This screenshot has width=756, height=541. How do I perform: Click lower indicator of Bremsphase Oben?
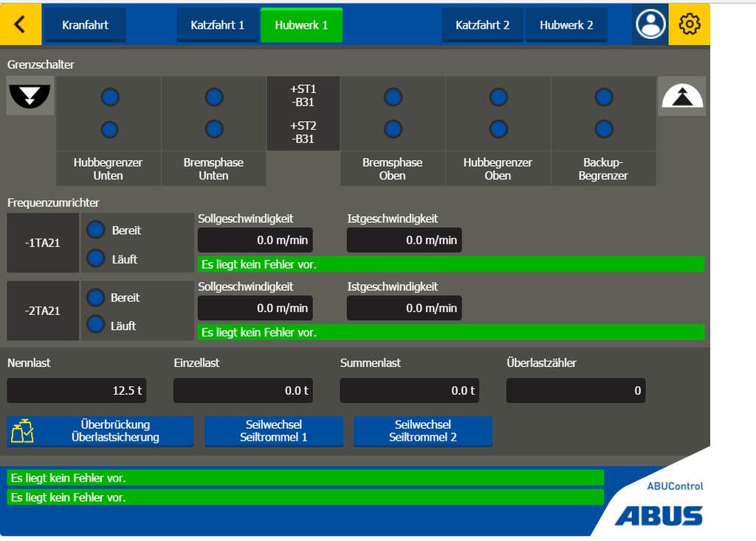[393, 128]
